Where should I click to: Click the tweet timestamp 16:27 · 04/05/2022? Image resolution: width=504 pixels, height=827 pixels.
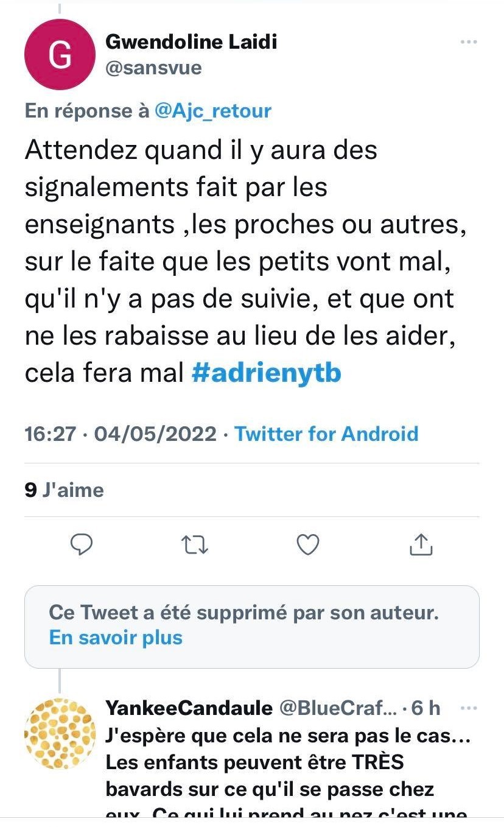point(121,434)
